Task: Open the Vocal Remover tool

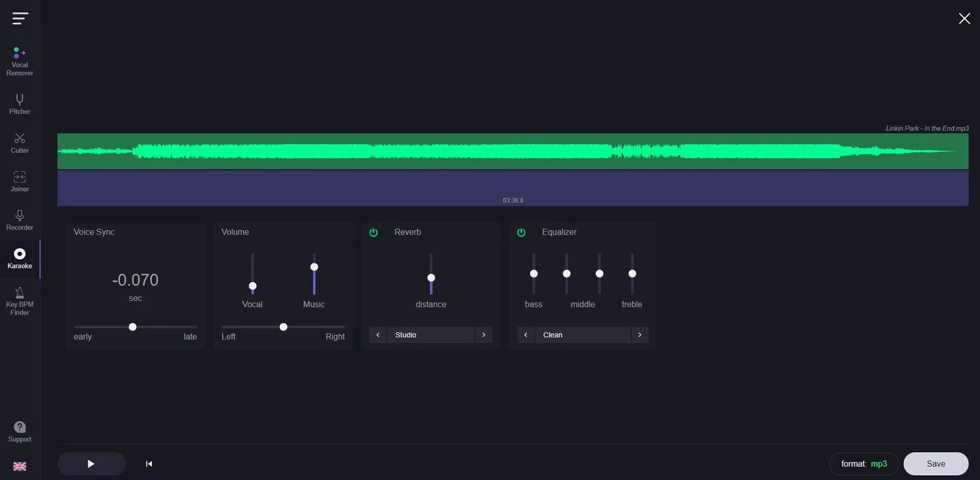Action: 19,62
